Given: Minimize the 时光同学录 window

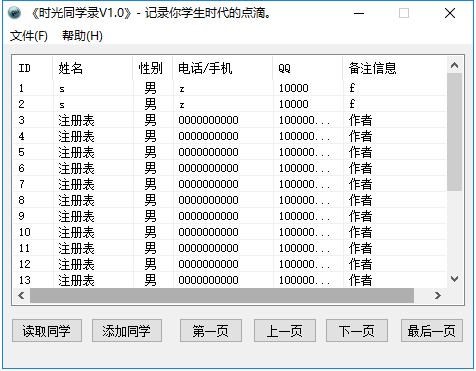Looking at the screenshot, I should [359, 13].
